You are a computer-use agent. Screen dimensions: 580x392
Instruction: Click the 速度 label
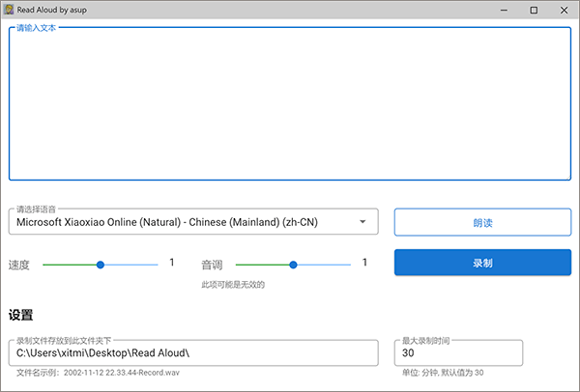19,265
